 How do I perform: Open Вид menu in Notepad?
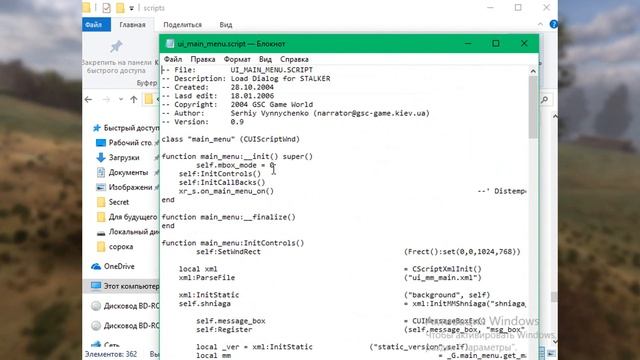pos(265,59)
